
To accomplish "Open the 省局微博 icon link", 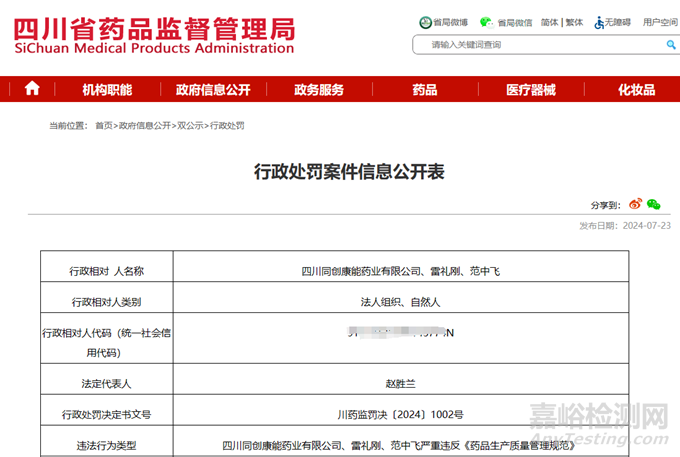I will point(426,21).
